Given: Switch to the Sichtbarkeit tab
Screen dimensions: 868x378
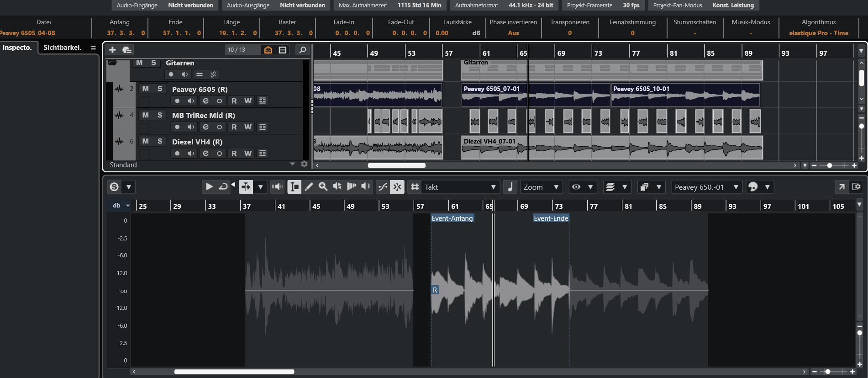Looking at the screenshot, I should [x=63, y=48].
